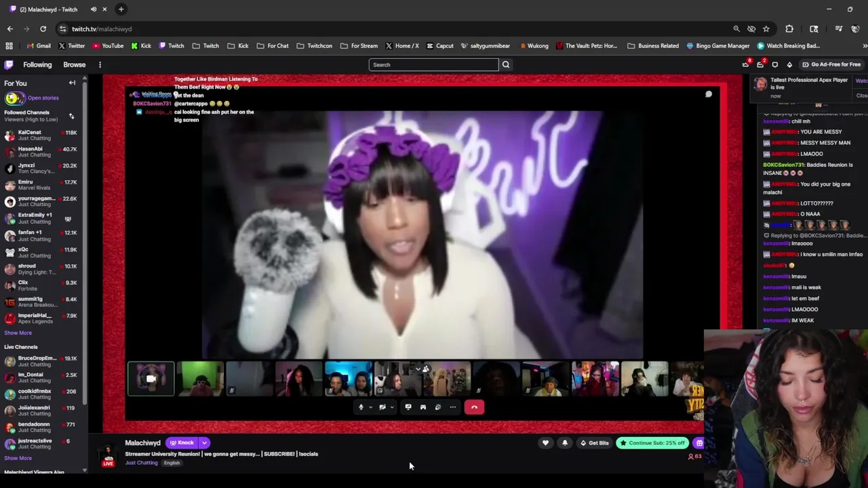Screen dimensions: 868x488
Task: Click Get Bits button
Action: pyautogui.click(x=594, y=443)
